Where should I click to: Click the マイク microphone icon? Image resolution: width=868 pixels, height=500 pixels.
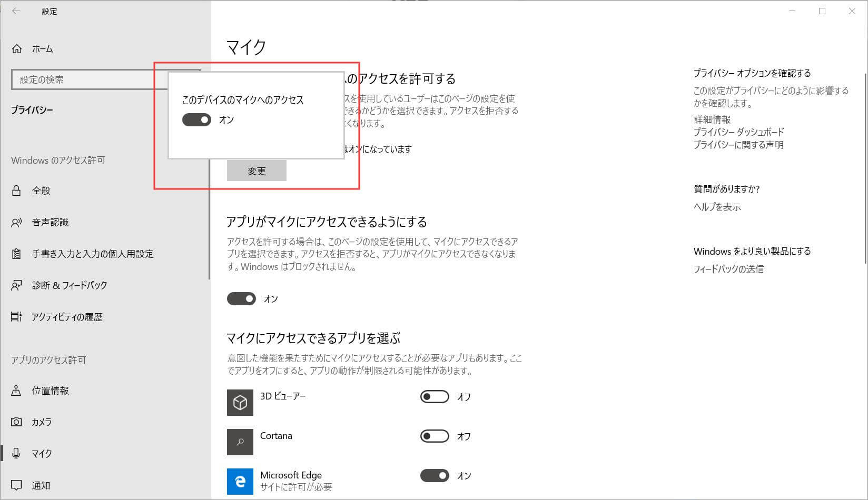click(x=16, y=453)
